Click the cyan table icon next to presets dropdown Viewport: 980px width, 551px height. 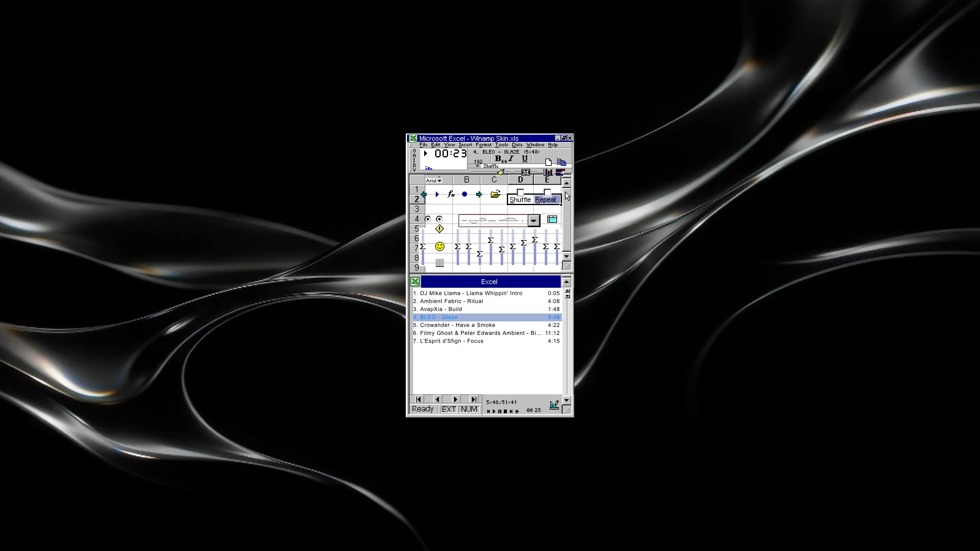tap(552, 219)
